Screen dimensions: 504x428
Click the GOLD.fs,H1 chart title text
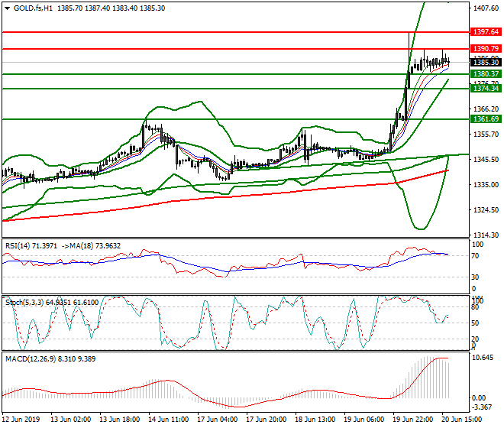point(33,8)
